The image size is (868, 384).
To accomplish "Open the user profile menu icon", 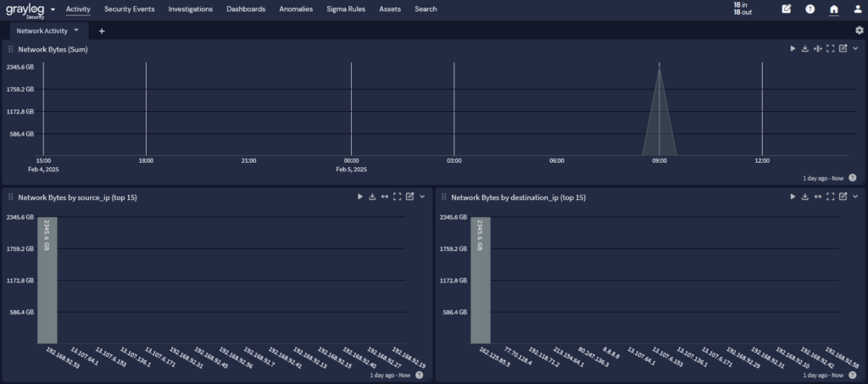I will 858,9.
